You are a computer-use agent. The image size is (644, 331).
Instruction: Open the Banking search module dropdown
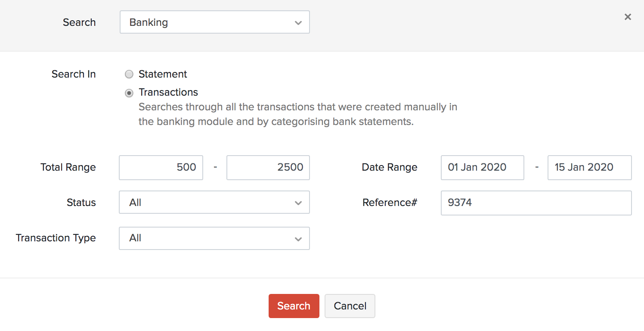(214, 22)
